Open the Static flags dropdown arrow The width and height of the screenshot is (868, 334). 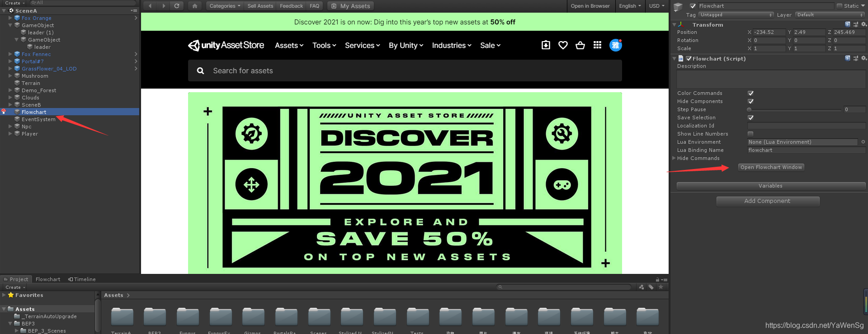pyautogui.click(x=863, y=6)
